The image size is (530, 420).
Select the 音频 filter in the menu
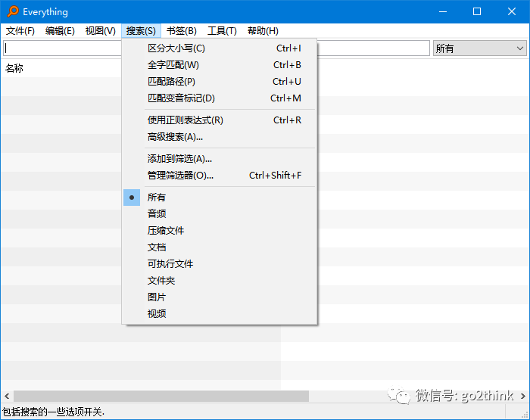[x=220, y=214]
